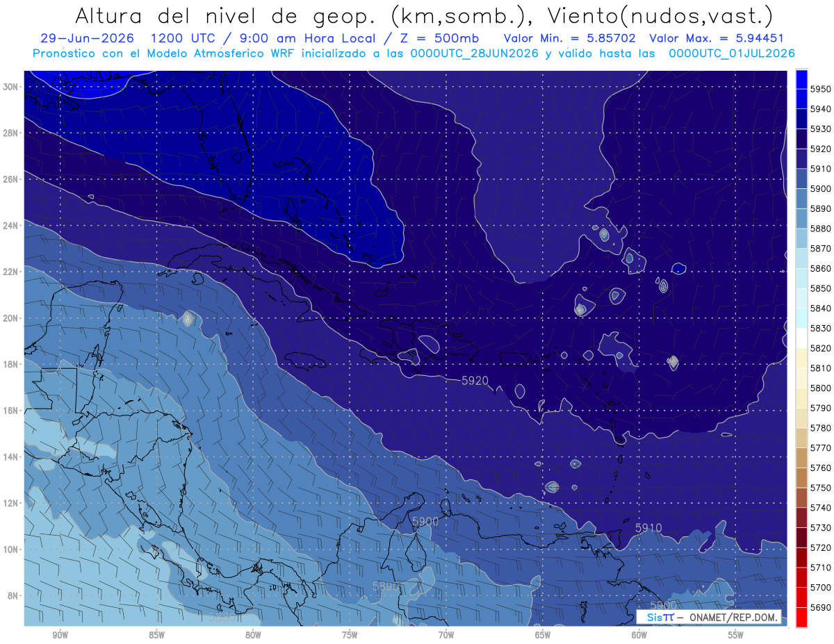Click the '5720' color bar label
This screenshot has height=644, width=834.
point(820,547)
